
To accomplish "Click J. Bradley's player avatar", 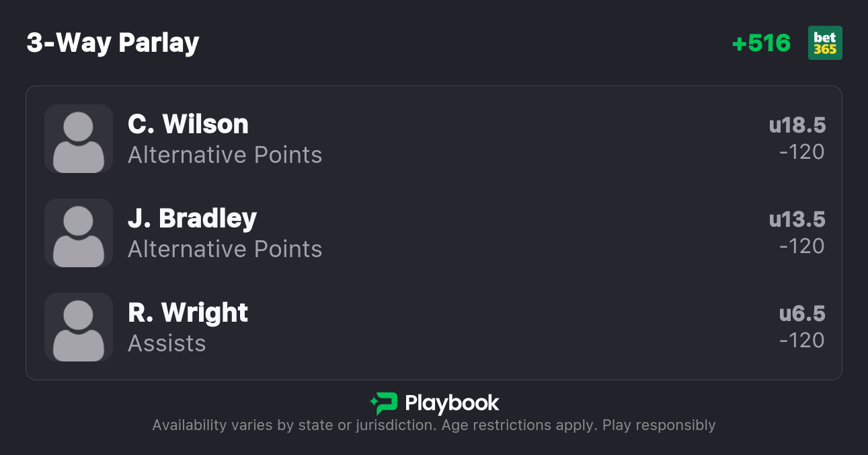I will click(x=79, y=233).
